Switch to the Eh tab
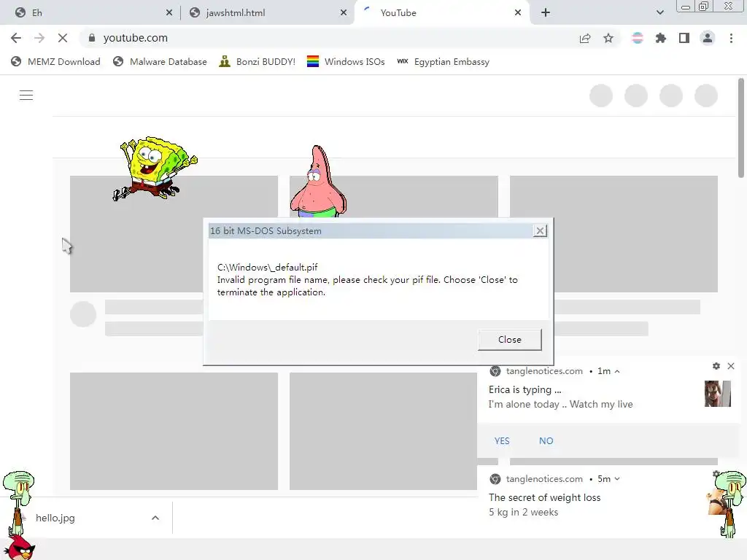The image size is (747, 560). [x=90, y=13]
